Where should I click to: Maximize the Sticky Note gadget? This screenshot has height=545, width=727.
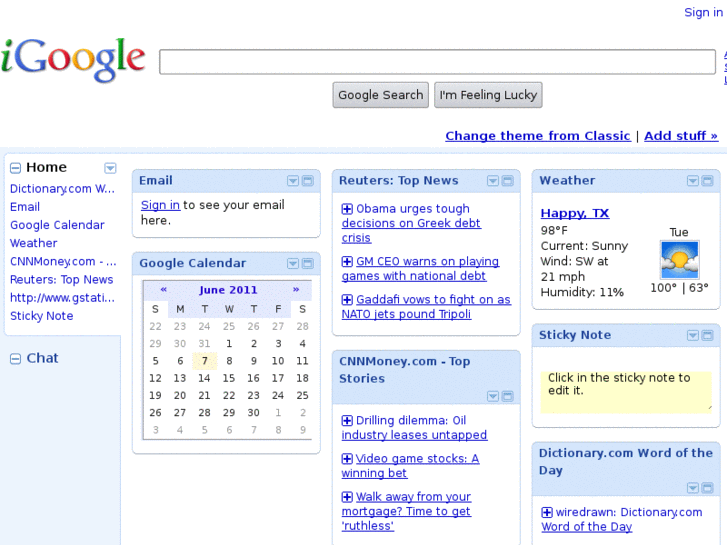708,335
